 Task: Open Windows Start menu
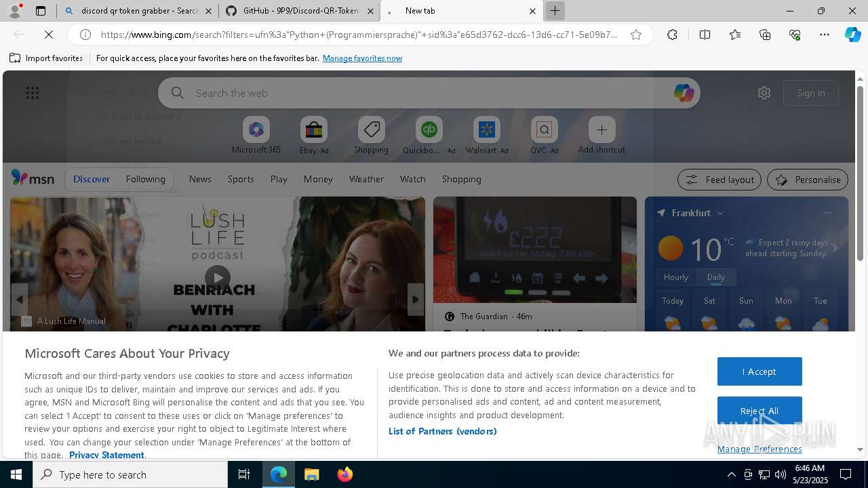[16, 474]
